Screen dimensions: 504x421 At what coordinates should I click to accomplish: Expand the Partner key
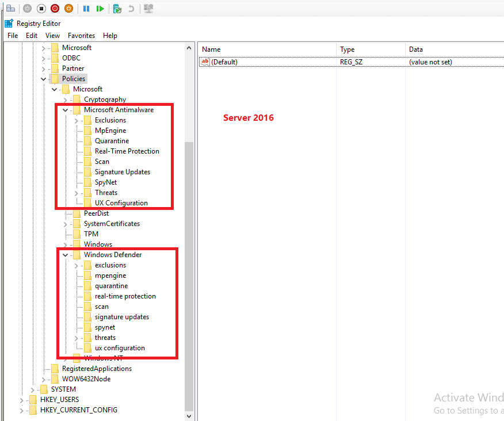tap(44, 69)
